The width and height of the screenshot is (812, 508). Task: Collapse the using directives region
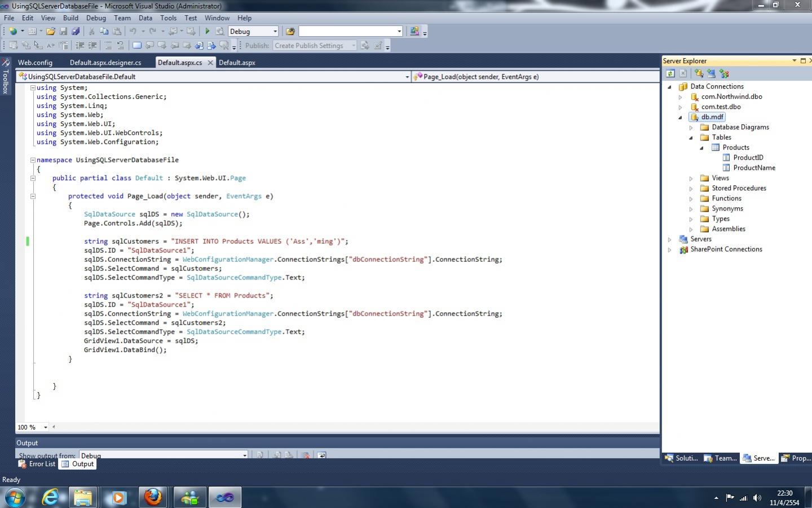(33, 88)
